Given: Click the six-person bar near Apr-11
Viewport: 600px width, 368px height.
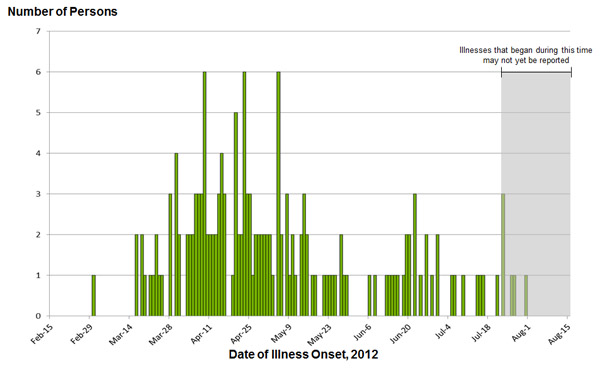Looking at the screenshot, I should click(205, 194).
